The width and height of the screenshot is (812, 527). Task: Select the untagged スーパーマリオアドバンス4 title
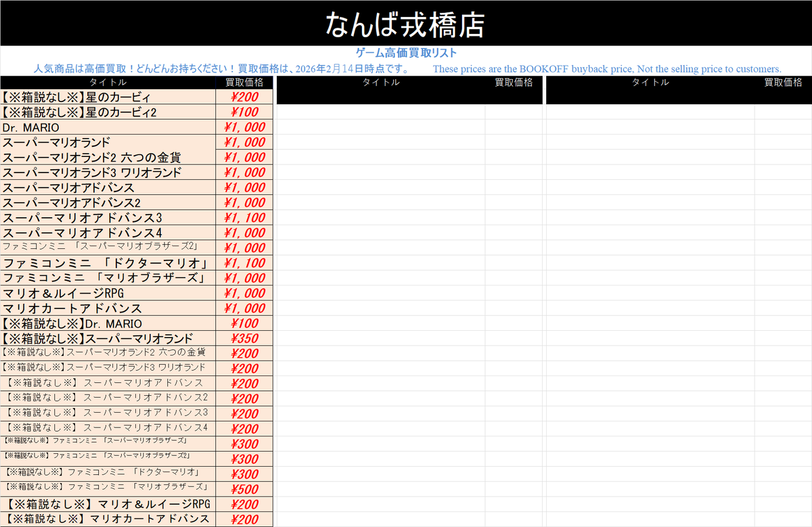coord(108,233)
